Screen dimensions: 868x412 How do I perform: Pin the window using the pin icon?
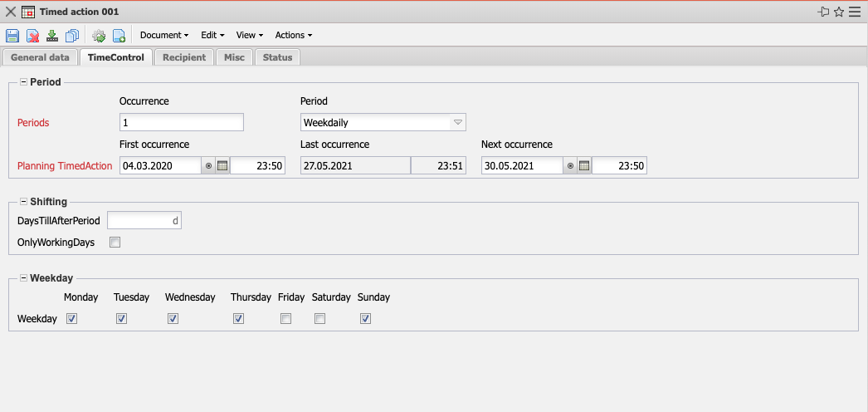[x=824, y=12]
